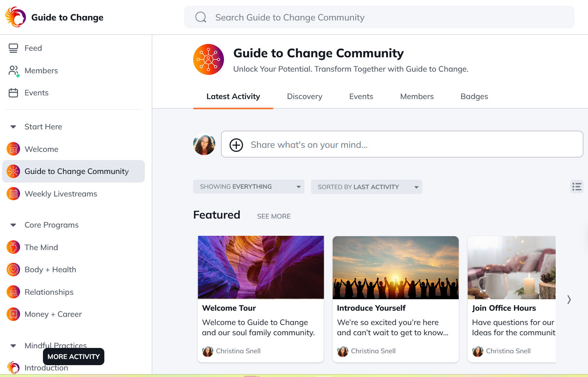
Task: Open The Mind program icon
Action: (13, 247)
